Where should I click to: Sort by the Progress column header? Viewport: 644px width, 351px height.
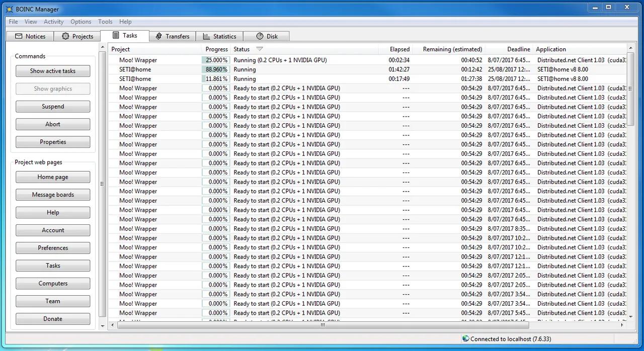pyautogui.click(x=216, y=49)
